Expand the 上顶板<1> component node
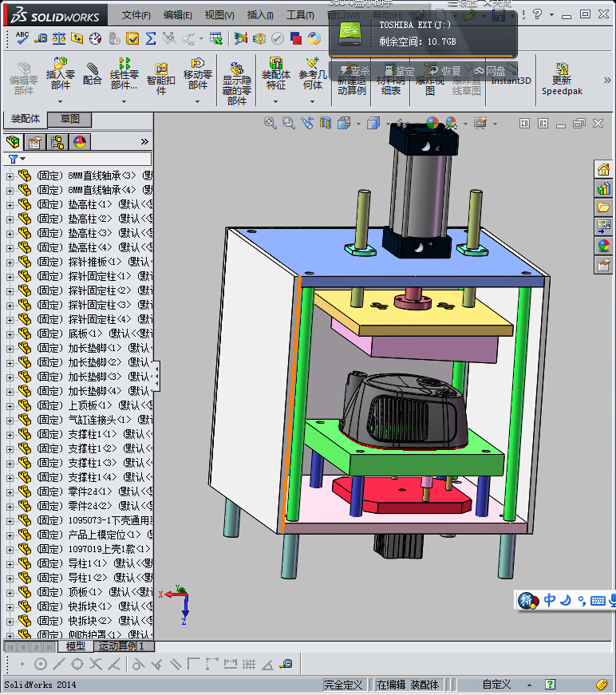The width and height of the screenshot is (616, 695). pyautogui.click(x=10, y=406)
